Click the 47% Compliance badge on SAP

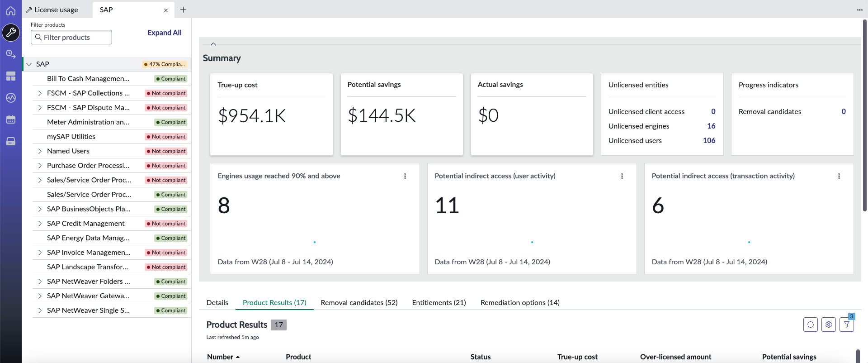(164, 64)
